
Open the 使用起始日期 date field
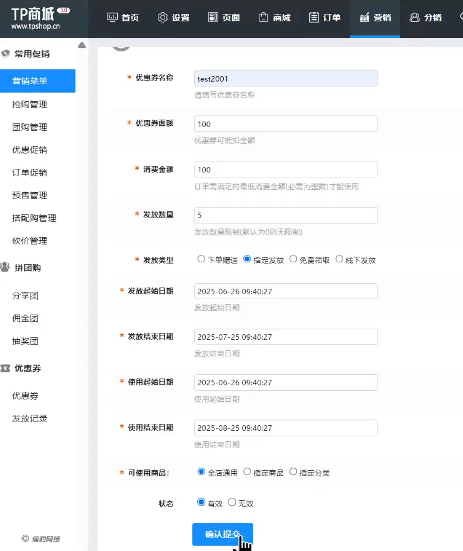point(286,382)
